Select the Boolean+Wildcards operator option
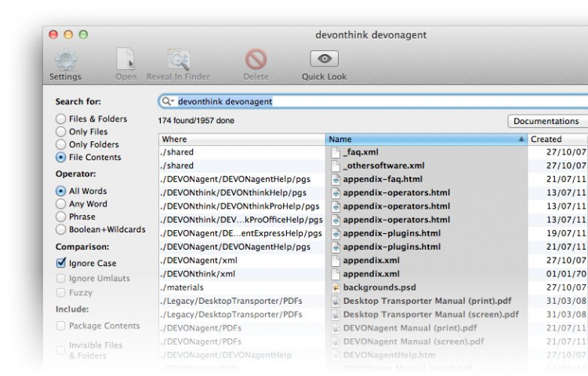The width and height of the screenshot is (588, 376). click(60, 229)
